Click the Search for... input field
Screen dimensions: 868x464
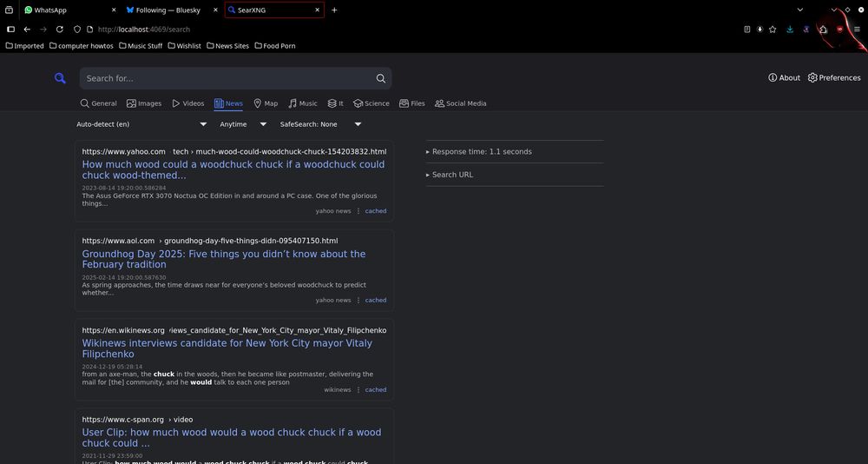coord(227,78)
